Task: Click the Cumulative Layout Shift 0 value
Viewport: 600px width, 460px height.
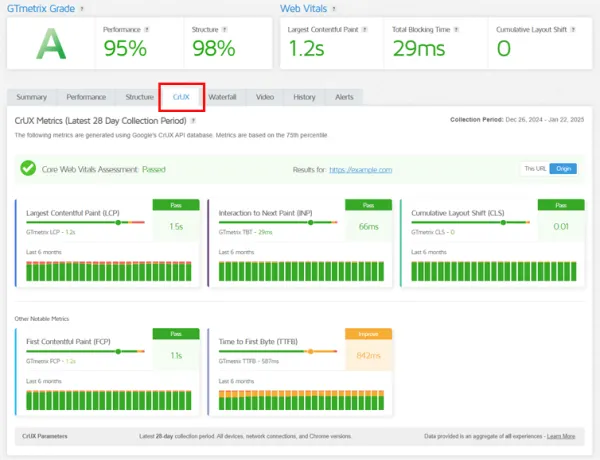Action: tap(504, 49)
